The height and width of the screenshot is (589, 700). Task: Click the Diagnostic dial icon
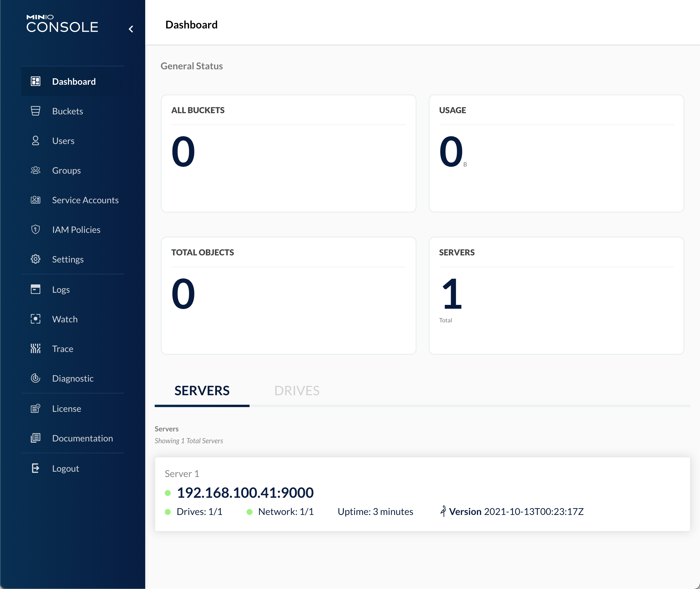click(x=35, y=378)
